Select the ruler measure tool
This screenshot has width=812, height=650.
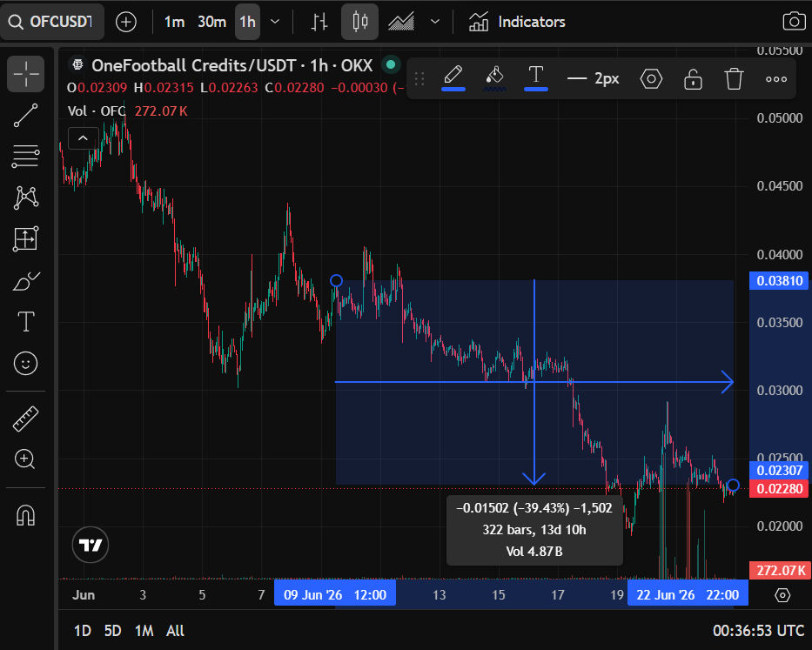click(x=25, y=419)
